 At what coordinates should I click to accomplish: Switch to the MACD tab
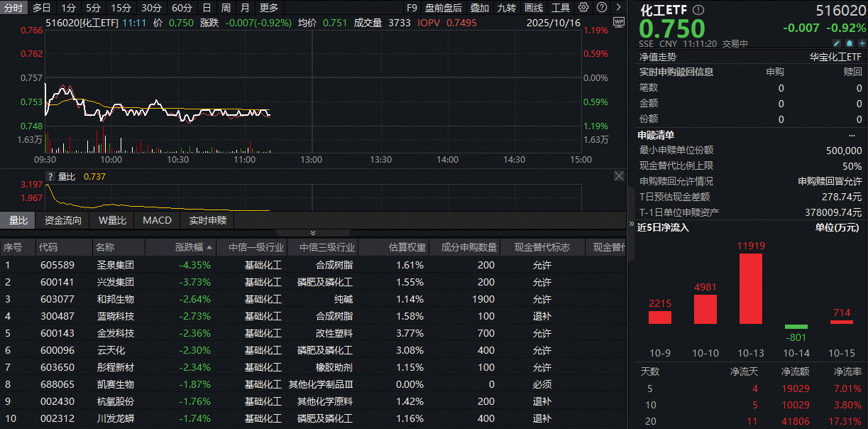coord(157,220)
